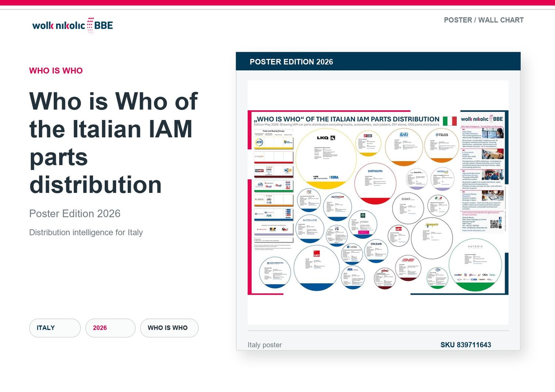The height and width of the screenshot is (392, 555).
Task: Click the wolk nikolic BBE logo
Action: tap(73, 25)
